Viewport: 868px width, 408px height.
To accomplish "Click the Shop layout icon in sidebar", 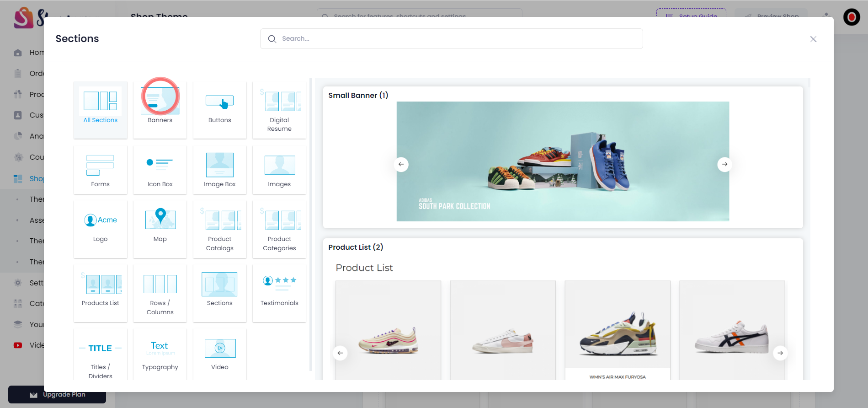I will pos(18,178).
